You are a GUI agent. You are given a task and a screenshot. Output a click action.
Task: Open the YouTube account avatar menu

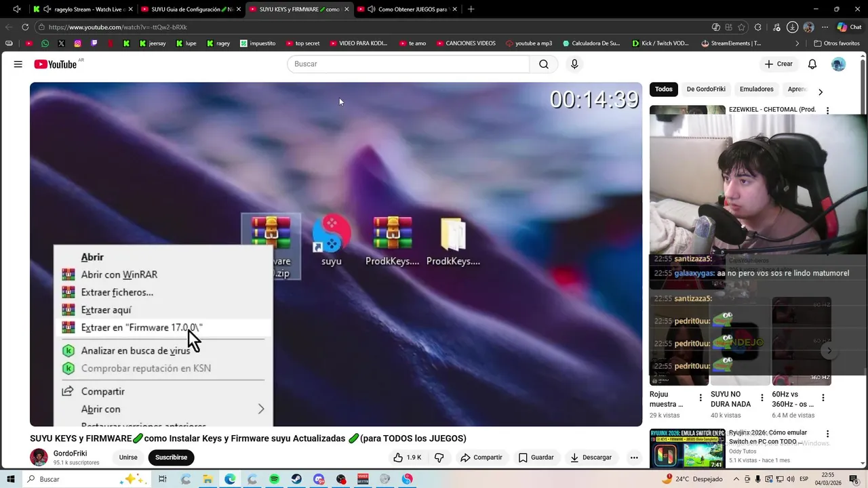(839, 64)
